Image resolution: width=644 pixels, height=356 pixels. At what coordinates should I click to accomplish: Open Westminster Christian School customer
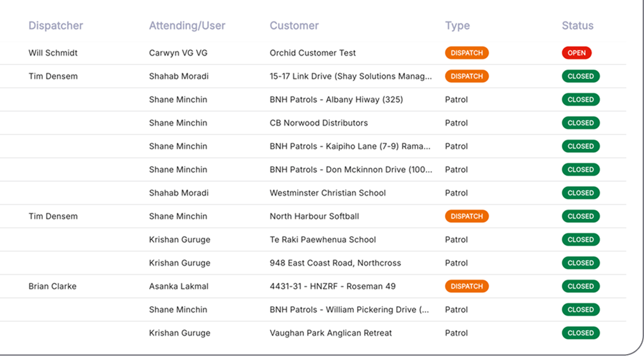coord(328,193)
